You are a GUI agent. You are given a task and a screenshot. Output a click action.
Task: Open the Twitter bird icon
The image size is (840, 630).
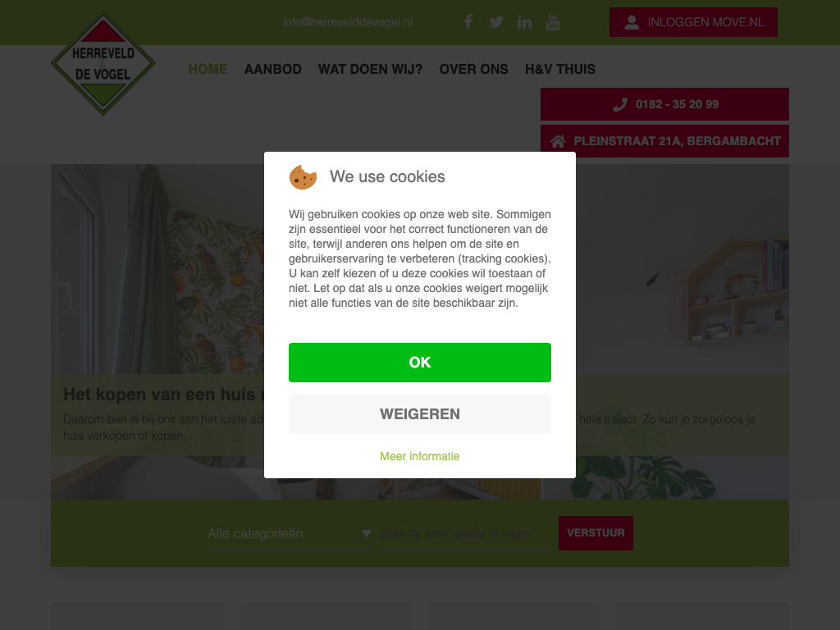click(496, 22)
